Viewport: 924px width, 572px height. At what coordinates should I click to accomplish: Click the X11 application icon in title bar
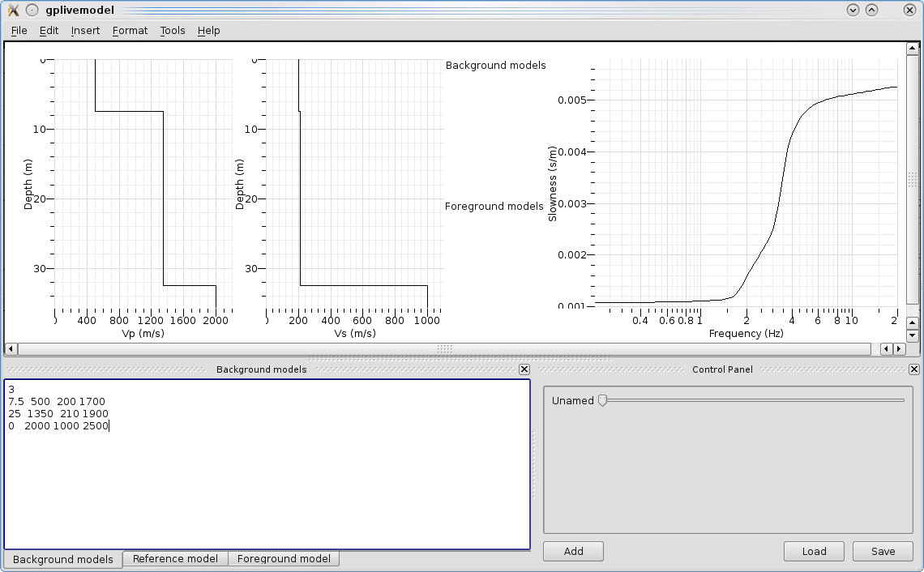(13, 11)
